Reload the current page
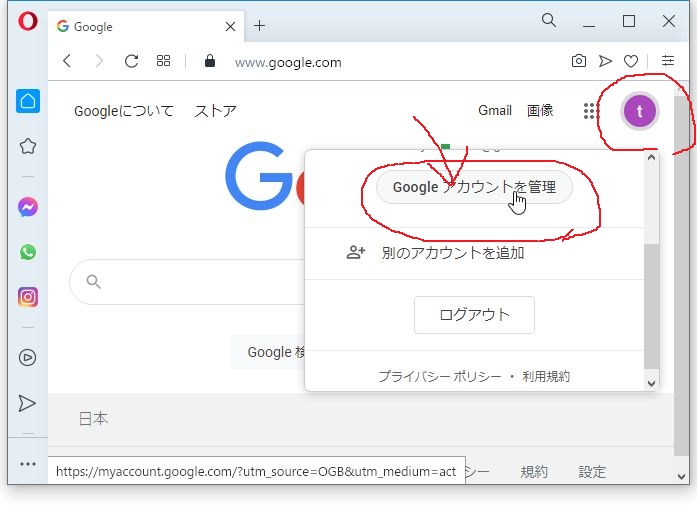 [x=131, y=61]
